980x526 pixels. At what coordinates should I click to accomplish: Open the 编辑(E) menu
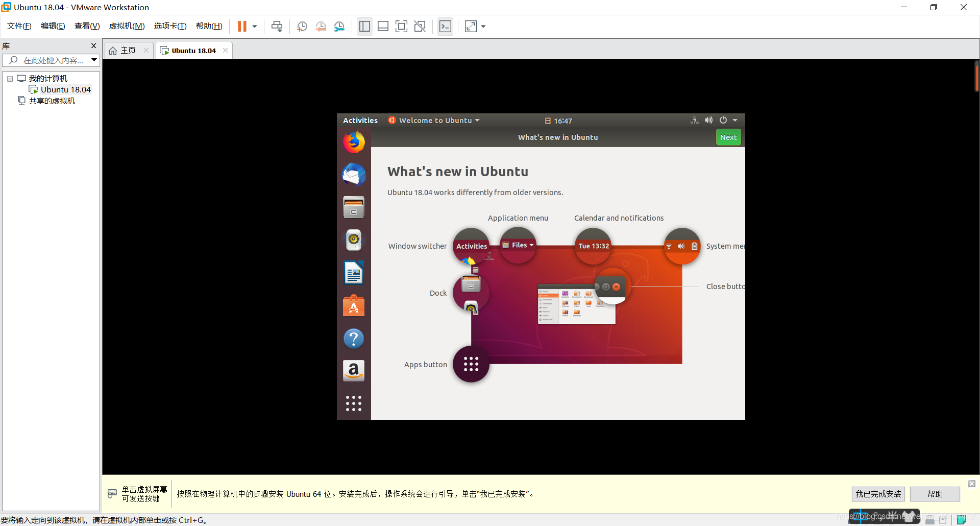pyautogui.click(x=53, y=26)
